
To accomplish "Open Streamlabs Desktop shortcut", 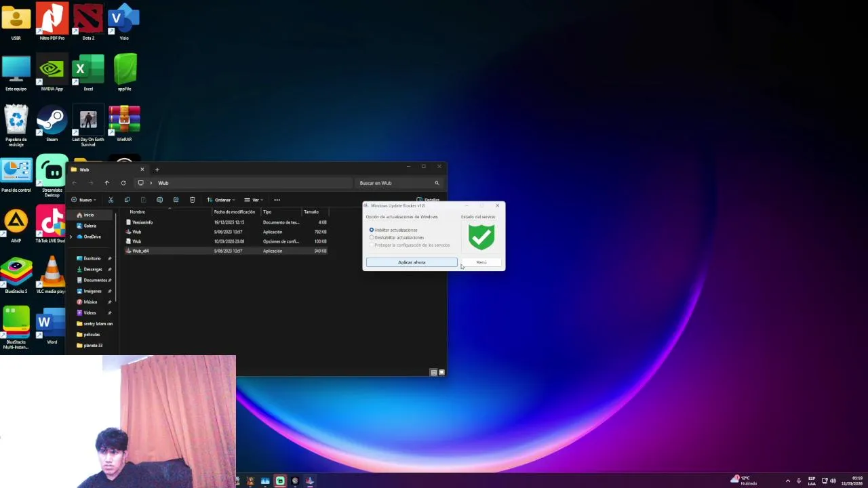I will pos(52,176).
